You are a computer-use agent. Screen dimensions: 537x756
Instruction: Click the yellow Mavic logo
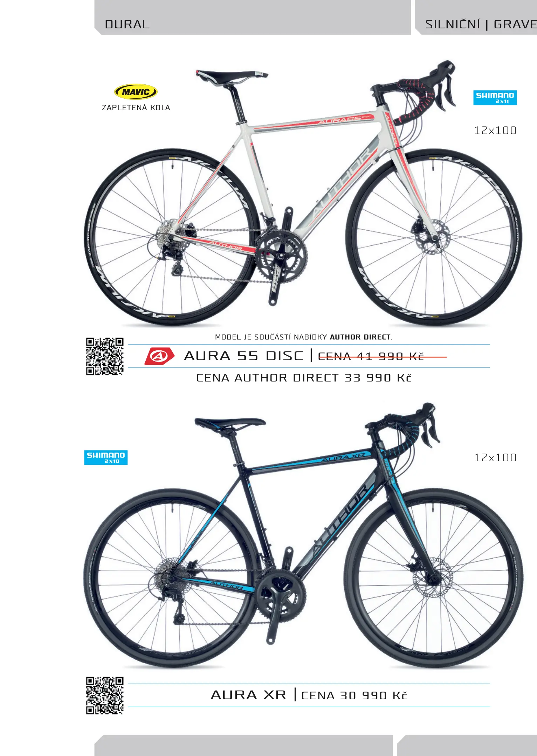click(x=136, y=92)
